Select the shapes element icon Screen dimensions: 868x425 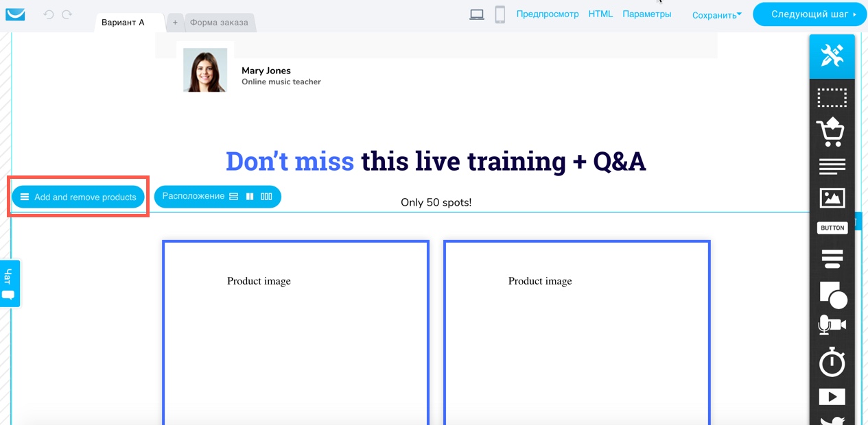[x=833, y=295]
